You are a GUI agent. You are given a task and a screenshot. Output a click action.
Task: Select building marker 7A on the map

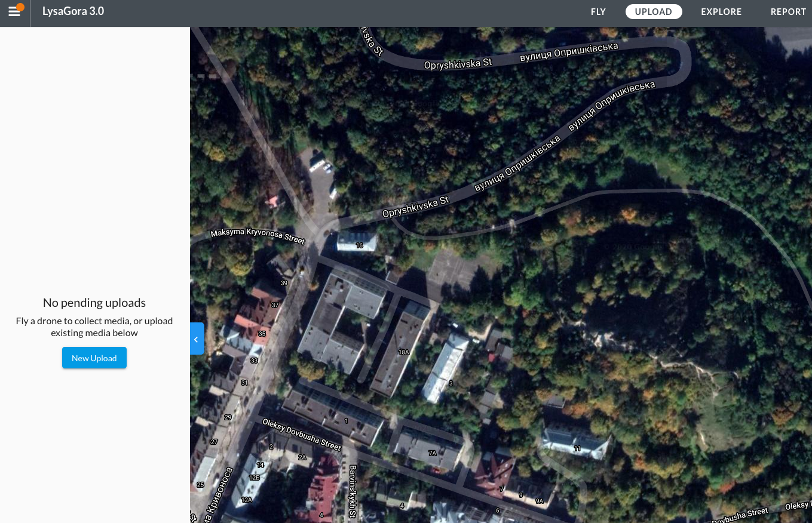(431, 453)
